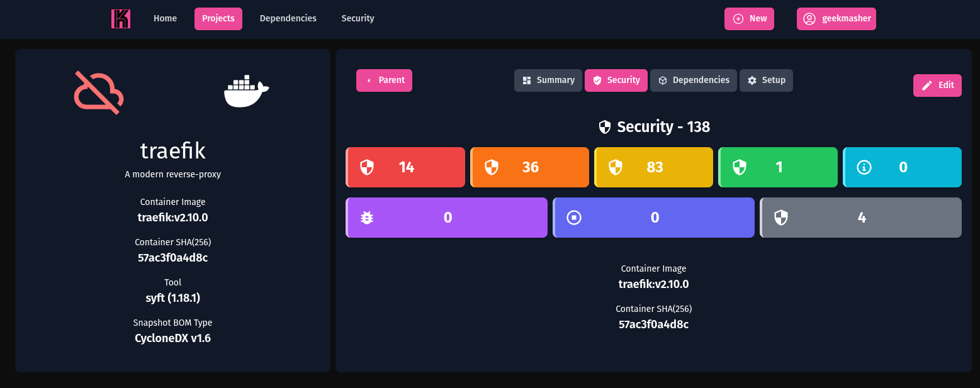The width and height of the screenshot is (980, 388).
Task: Click the shield icon on the gray card showing 4
Action: 781,217
